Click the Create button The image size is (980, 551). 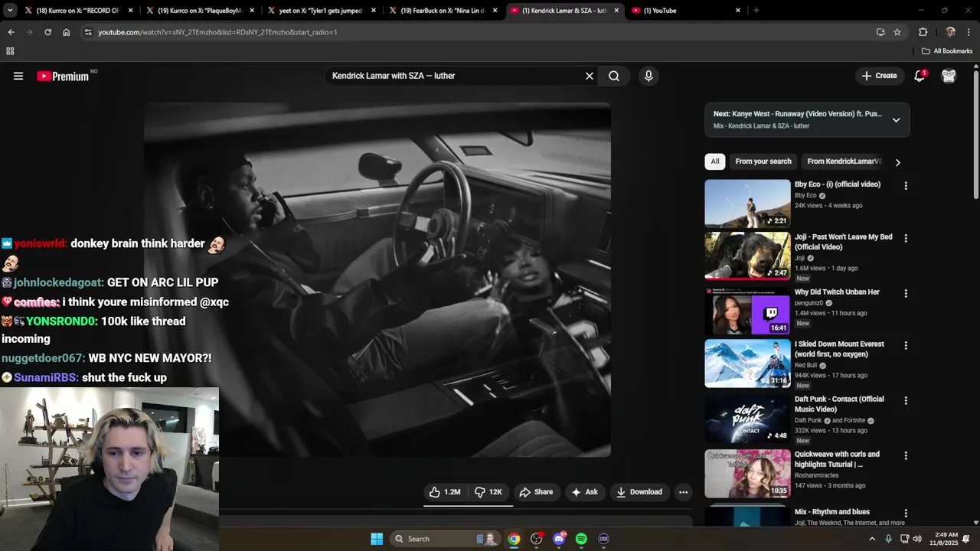pos(879,76)
